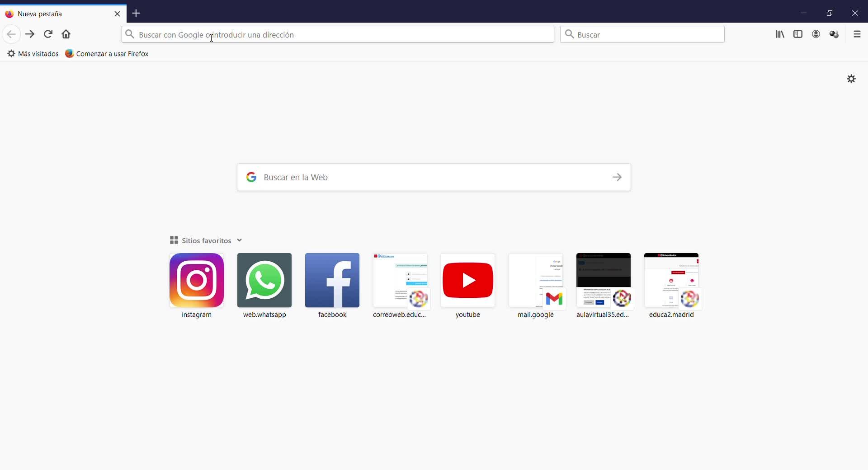The height and width of the screenshot is (470, 868).
Task: Collapse the Sitios favoritos section
Action: pos(206,240)
